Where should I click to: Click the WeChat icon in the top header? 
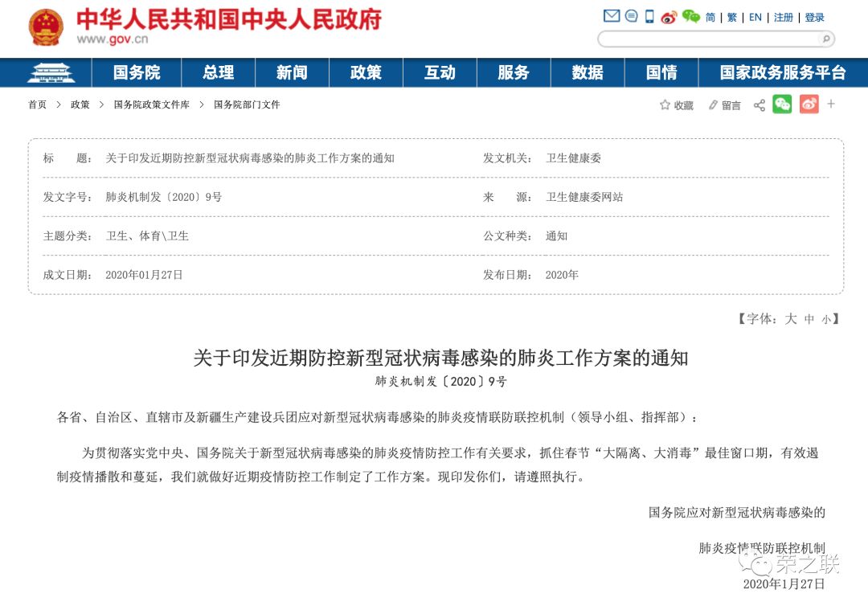(690, 16)
